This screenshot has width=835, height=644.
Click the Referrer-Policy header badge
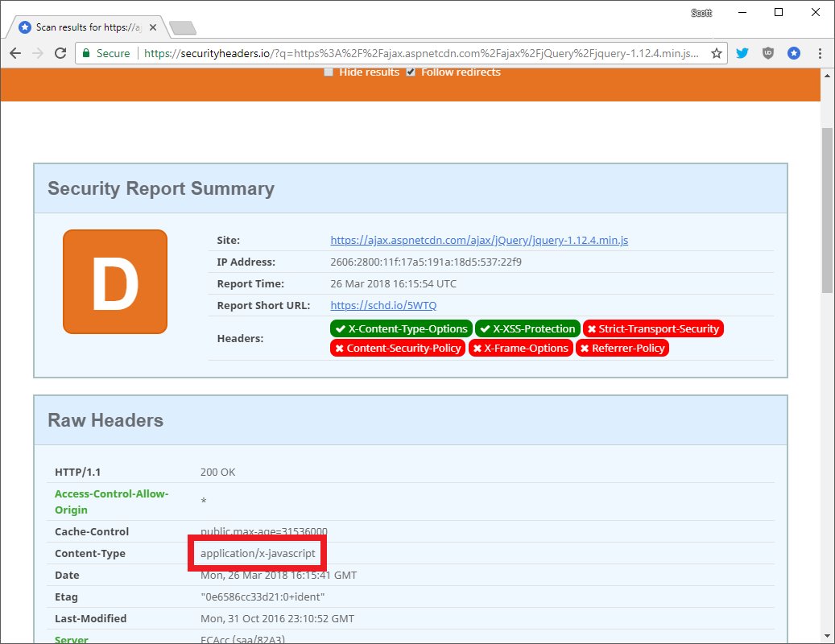(622, 348)
